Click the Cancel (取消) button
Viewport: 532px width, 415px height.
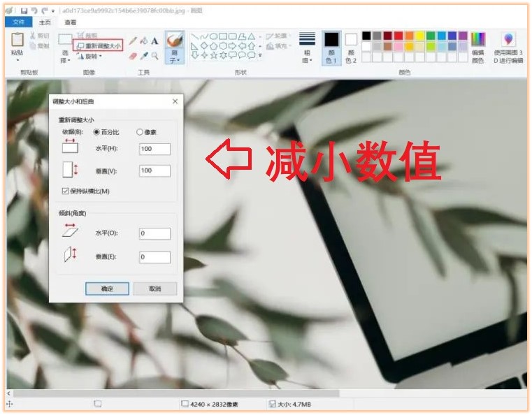[x=154, y=289]
